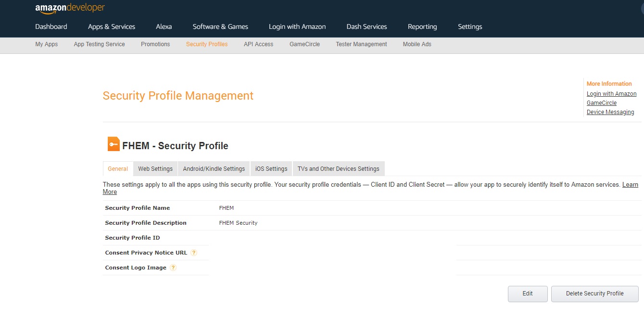Click Delete Security Profile button
Viewport: 644px width, 320px height.
pyautogui.click(x=595, y=294)
